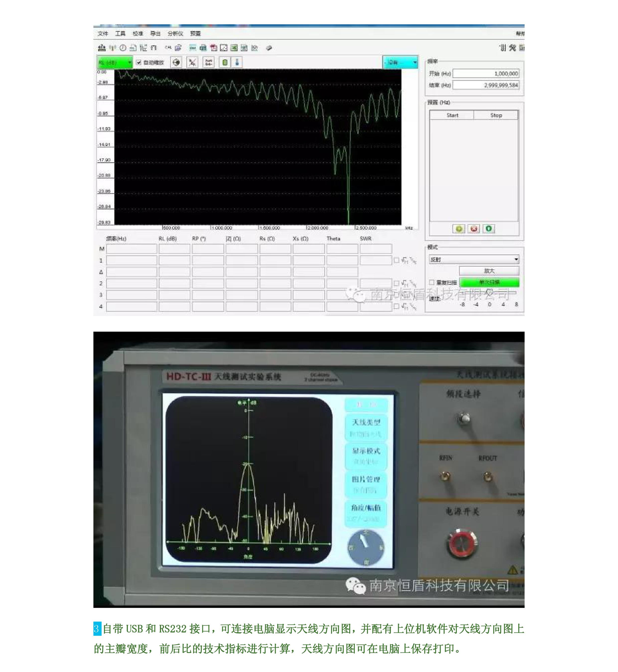Click the 频段选择 knob on the device panel
The height and width of the screenshot is (672, 618).
pos(464,419)
